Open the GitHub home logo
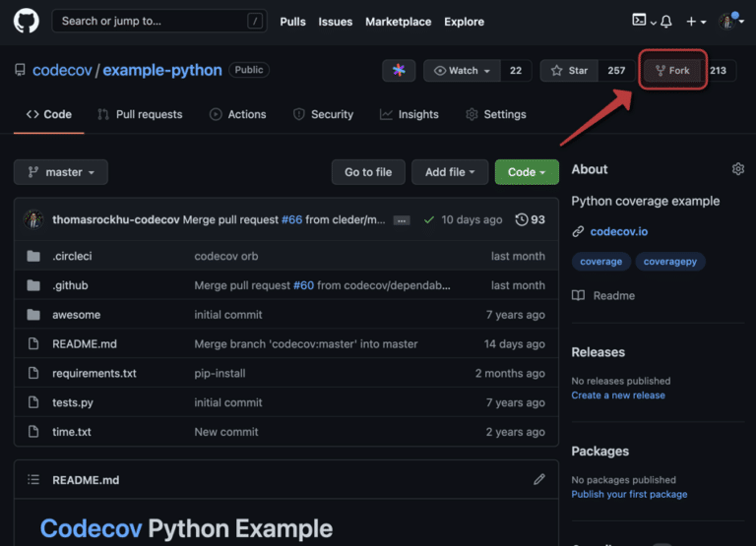Image resolution: width=756 pixels, height=546 pixels. click(26, 22)
